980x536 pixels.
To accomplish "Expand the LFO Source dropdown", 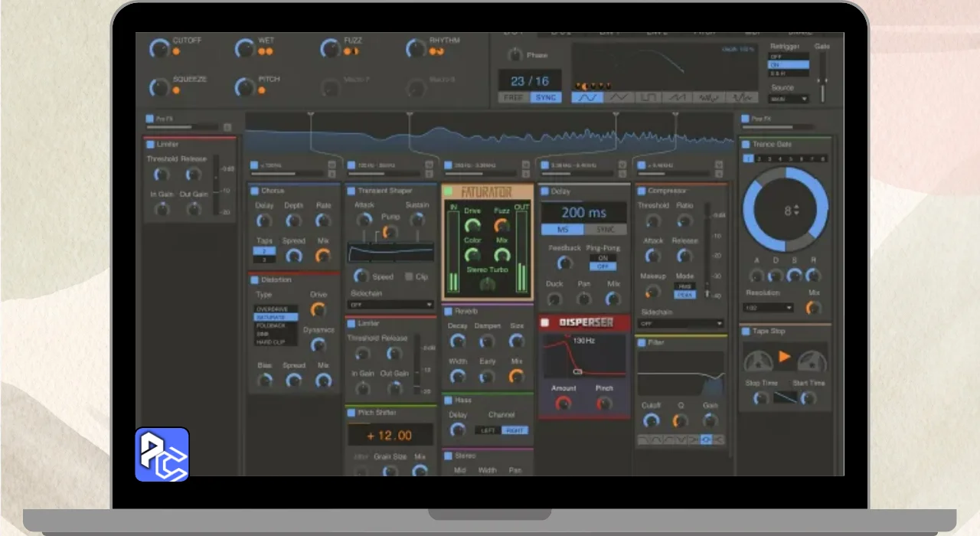I will coord(789,99).
